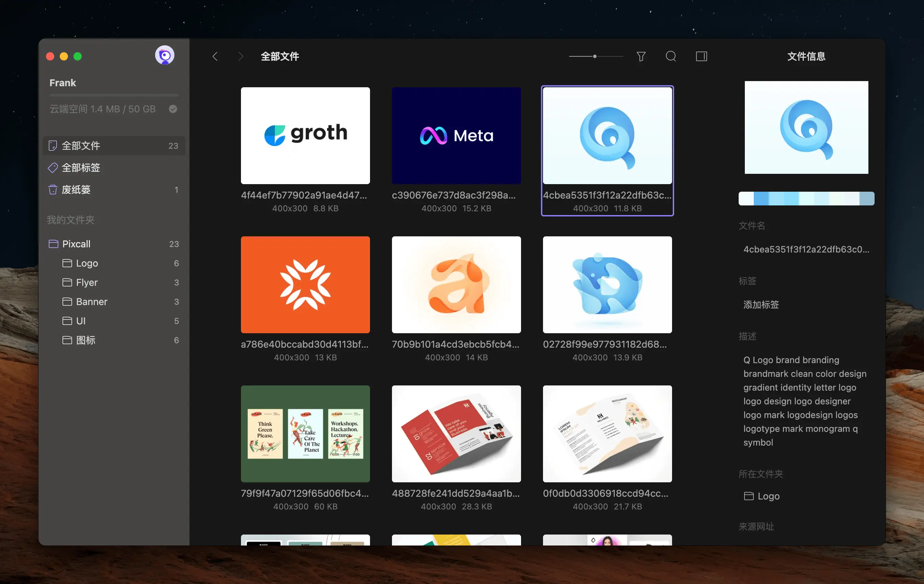The height and width of the screenshot is (584, 924).
Task: Click the 云端空间 storage usage text
Action: click(x=102, y=109)
